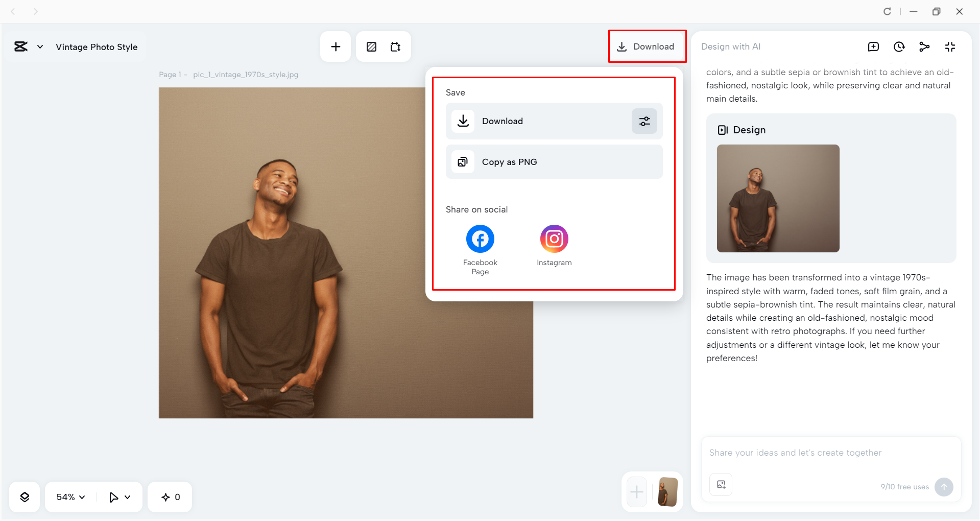Go forward with the right arrow
The image size is (980, 521).
(x=36, y=11)
